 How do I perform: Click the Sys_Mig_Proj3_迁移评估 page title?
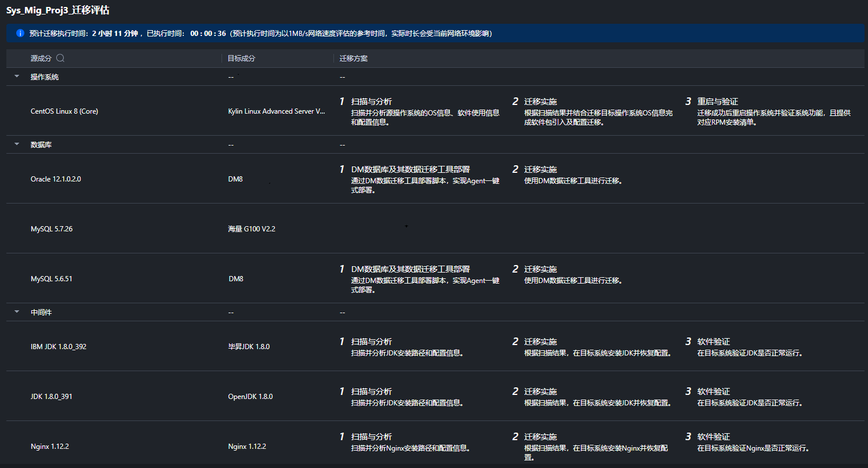click(x=58, y=10)
